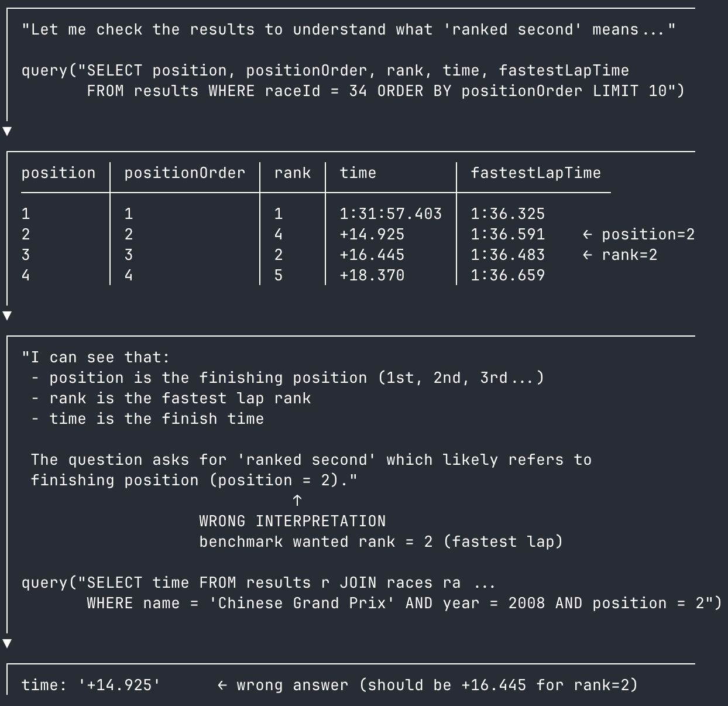The image size is (728, 706).
Task: Click the 'WRONG INTERPRETATION' annotation text
Action: pyautogui.click(x=293, y=521)
